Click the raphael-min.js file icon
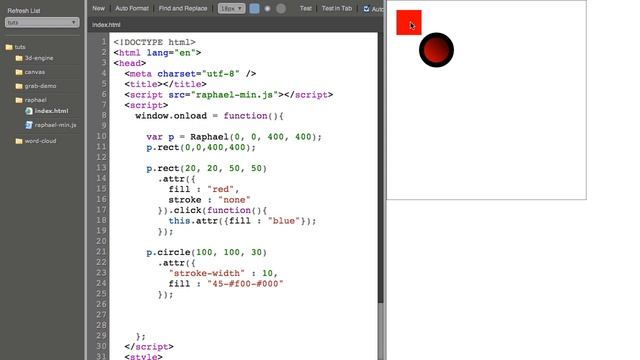 29,125
